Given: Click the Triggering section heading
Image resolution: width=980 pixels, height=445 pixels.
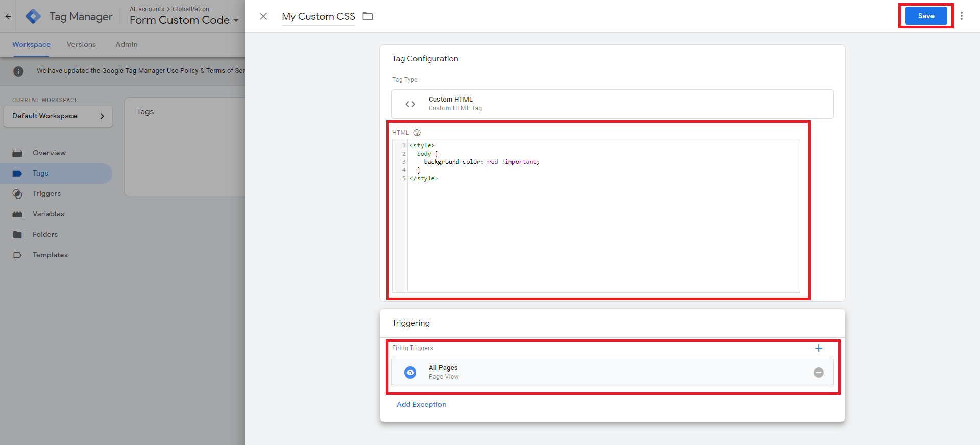Looking at the screenshot, I should [x=411, y=323].
